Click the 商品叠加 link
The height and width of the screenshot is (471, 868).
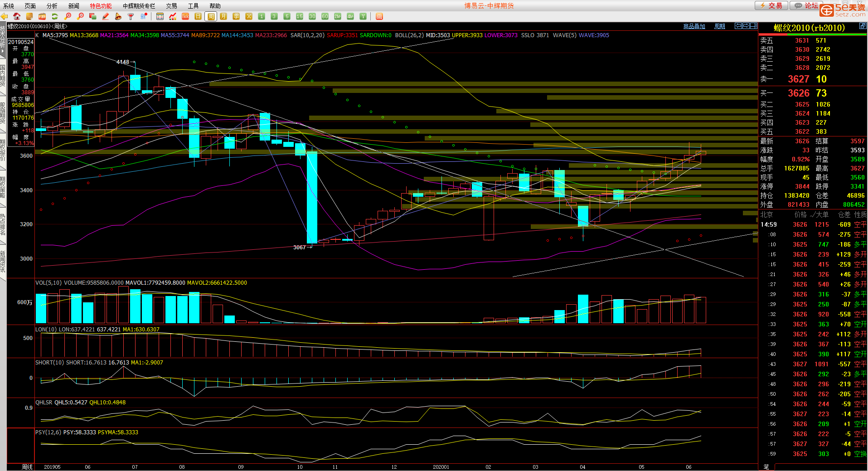(694, 26)
